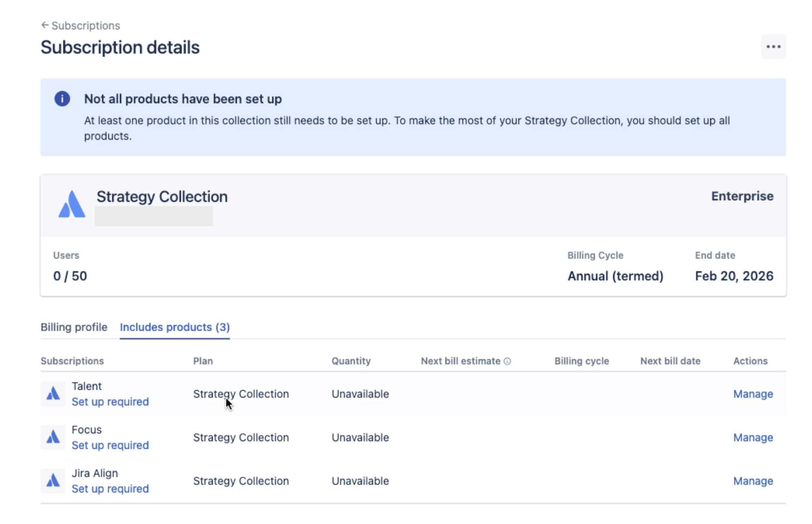Screen dimensions: 812x524
Task: Switch to the Billing profile tab
Action: (74, 327)
